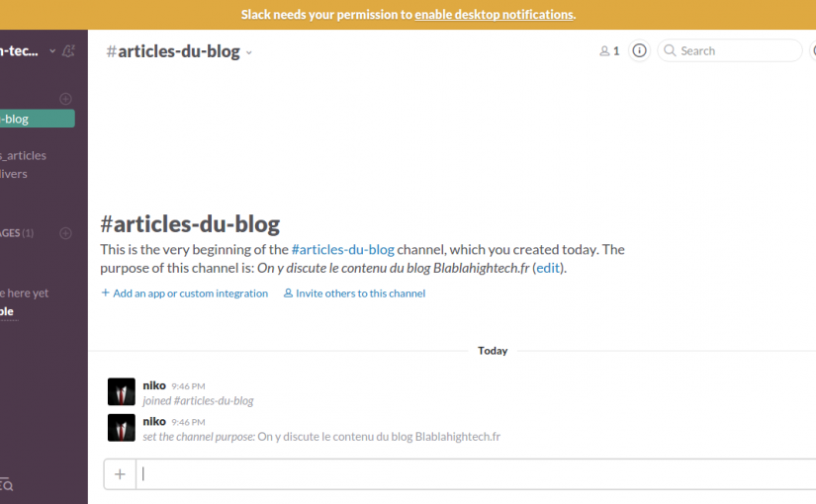Viewport: 816px width, 504px height.
Task: Click Add an app or custom integration
Action: pyautogui.click(x=185, y=294)
